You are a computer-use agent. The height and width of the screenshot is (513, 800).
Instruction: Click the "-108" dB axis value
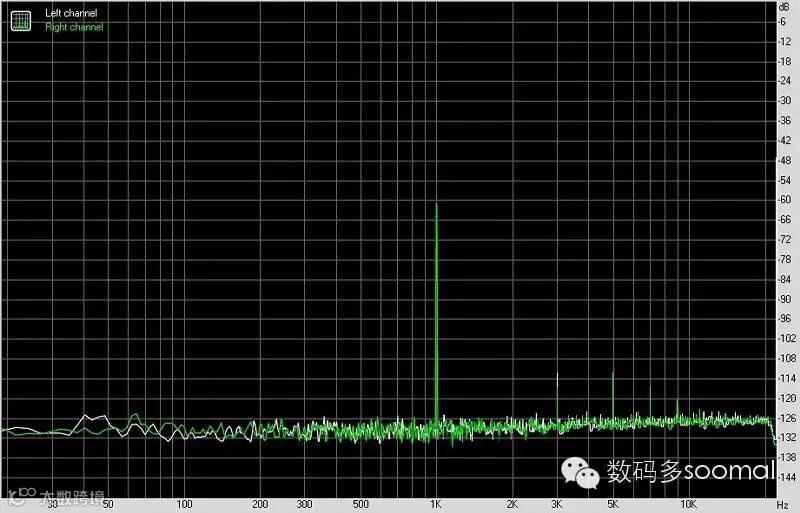[786, 359]
